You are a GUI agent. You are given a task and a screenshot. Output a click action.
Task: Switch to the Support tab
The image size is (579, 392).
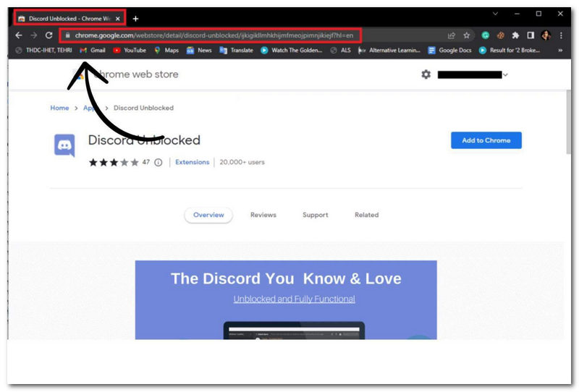[315, 215]
